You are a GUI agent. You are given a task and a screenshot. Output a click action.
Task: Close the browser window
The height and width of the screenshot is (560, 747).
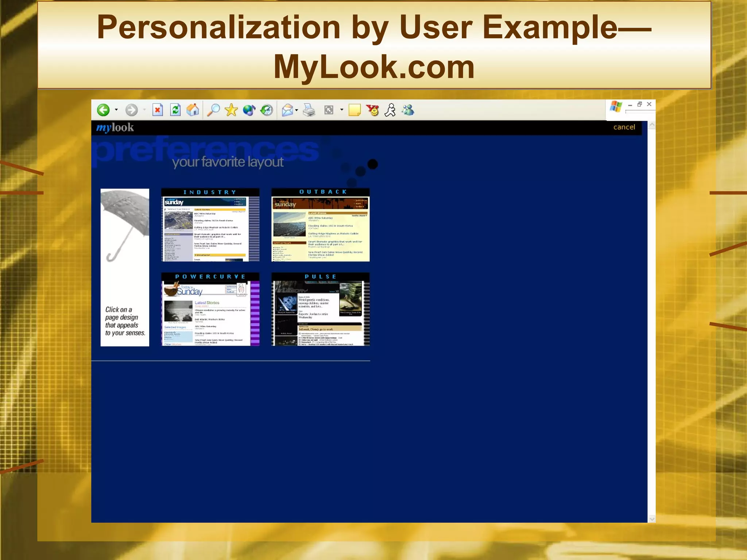(649, 104)
